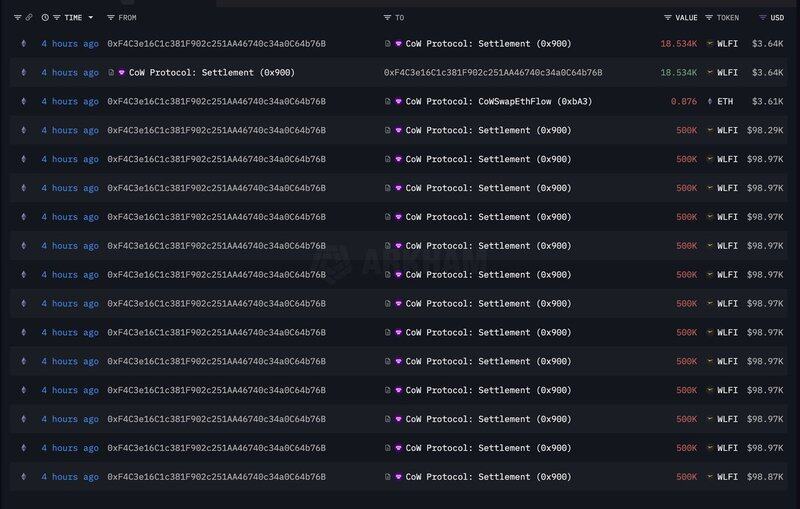
Task: Click Ethereum icon on first transaction row
Action: tap(24, 44)
